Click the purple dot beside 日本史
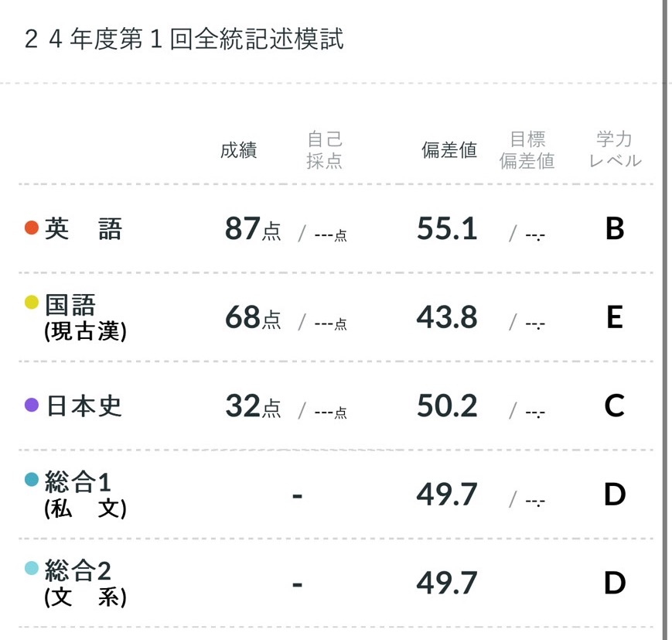The width and height of the screenshot is (672, 640). tap(32, 405)
